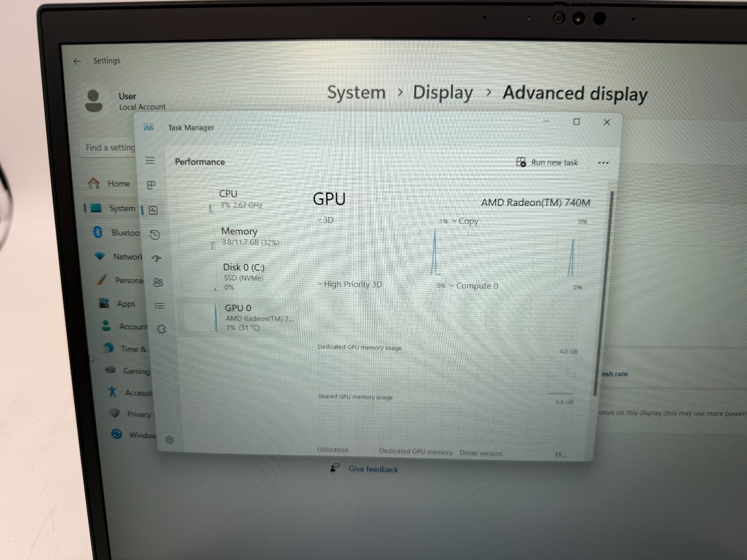The height and width of the screenshot is (560, 747).
Task: Click the Windows Update circular arrows icon
Action: tap(116, 434)
